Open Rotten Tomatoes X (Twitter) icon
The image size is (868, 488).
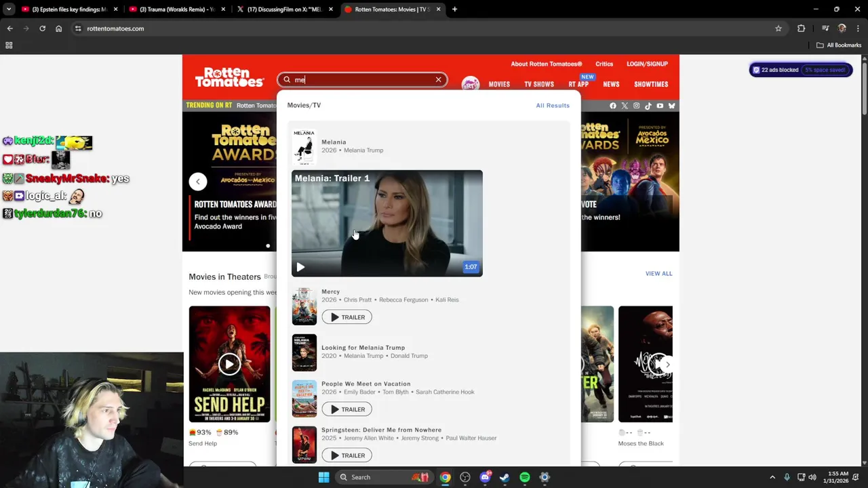coord(625,106)
